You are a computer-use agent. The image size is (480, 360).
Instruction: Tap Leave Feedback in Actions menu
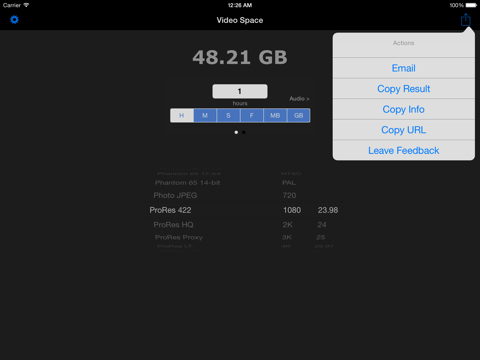click(403, 150)
